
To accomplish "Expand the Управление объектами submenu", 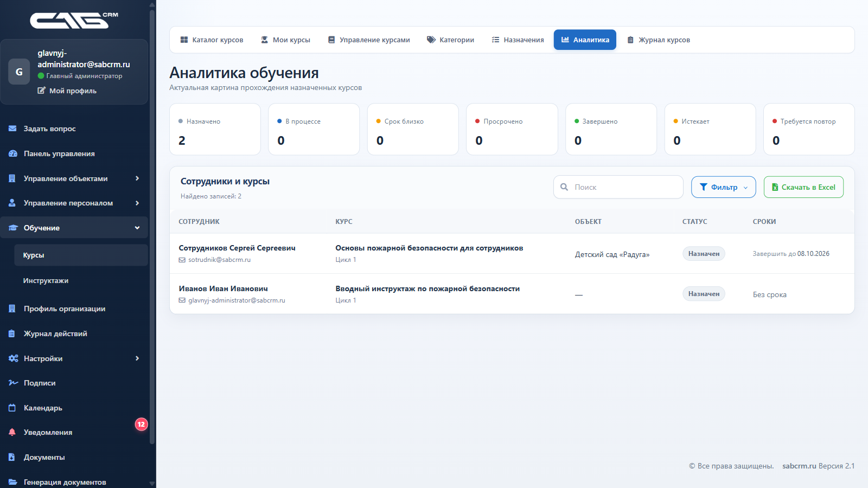I will tap(137, 178).
